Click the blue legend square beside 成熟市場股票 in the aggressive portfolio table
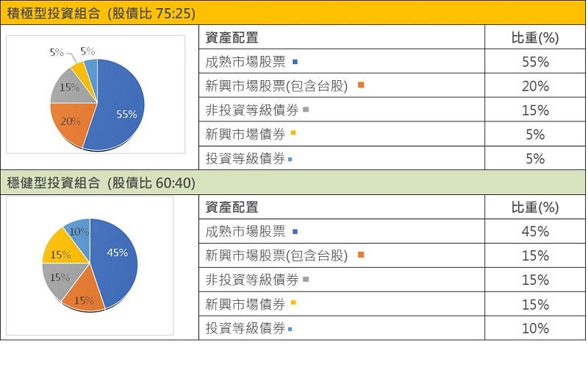 click(295, 62)
